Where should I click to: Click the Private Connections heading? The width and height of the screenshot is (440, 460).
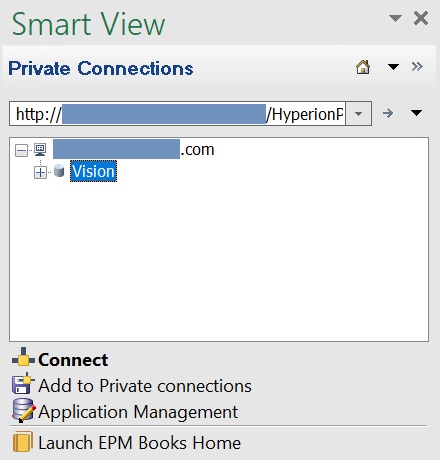(101, 68)
